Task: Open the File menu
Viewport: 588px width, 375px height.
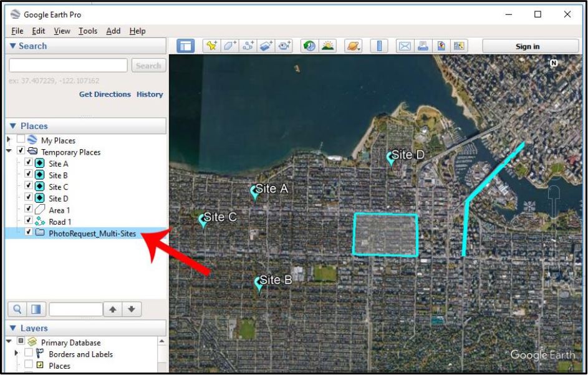Action: pos(17,31)
